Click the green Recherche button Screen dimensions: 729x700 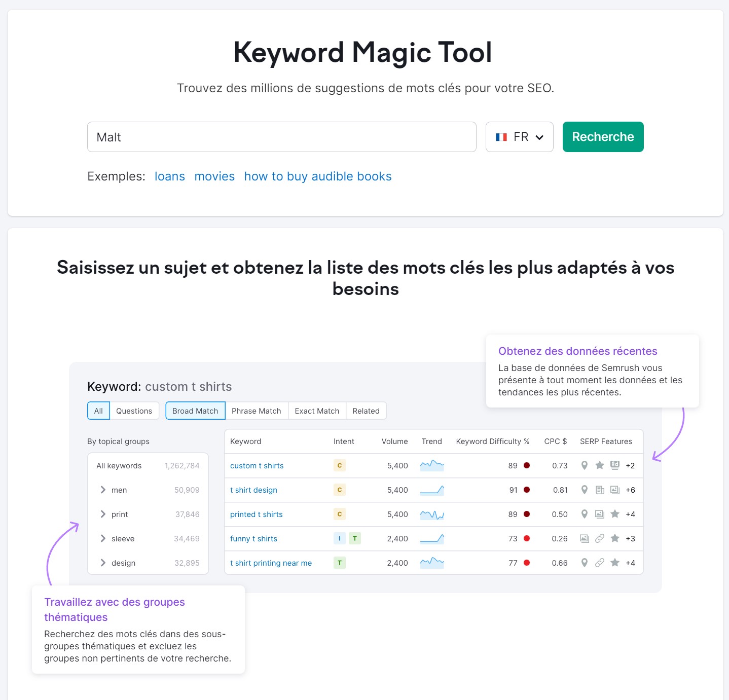[x=603, y=137]
